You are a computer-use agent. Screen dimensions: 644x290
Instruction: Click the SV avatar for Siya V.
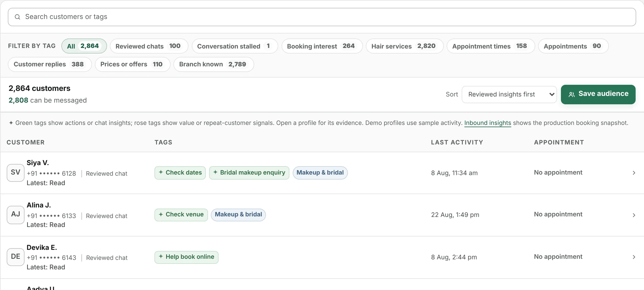pyautogui.click(x=16, y=173)
